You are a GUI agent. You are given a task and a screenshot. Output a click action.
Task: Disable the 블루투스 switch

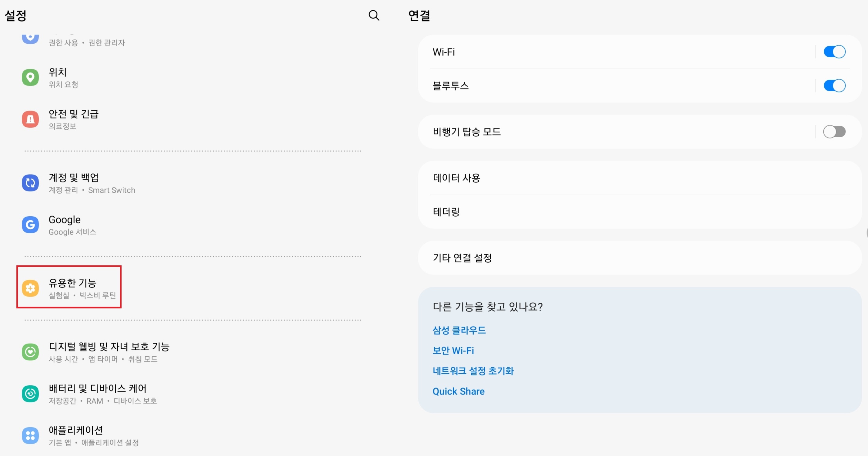pos(834,85)
